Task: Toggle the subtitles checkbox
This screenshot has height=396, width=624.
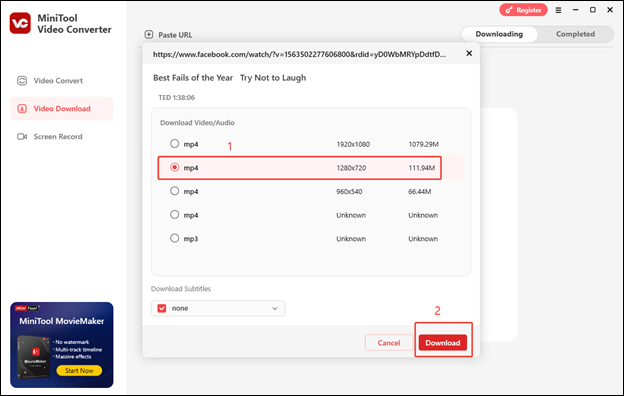Action: tap(162, 308)
